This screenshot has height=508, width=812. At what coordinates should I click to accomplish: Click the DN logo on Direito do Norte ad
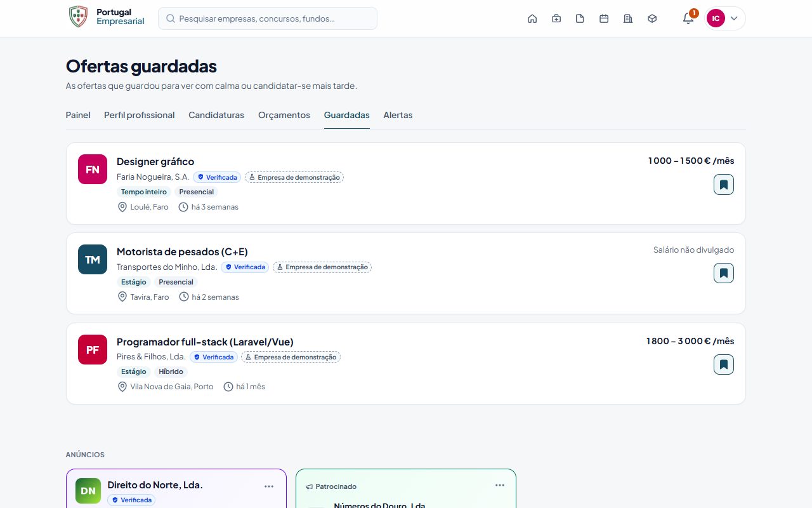pos(88,491)
